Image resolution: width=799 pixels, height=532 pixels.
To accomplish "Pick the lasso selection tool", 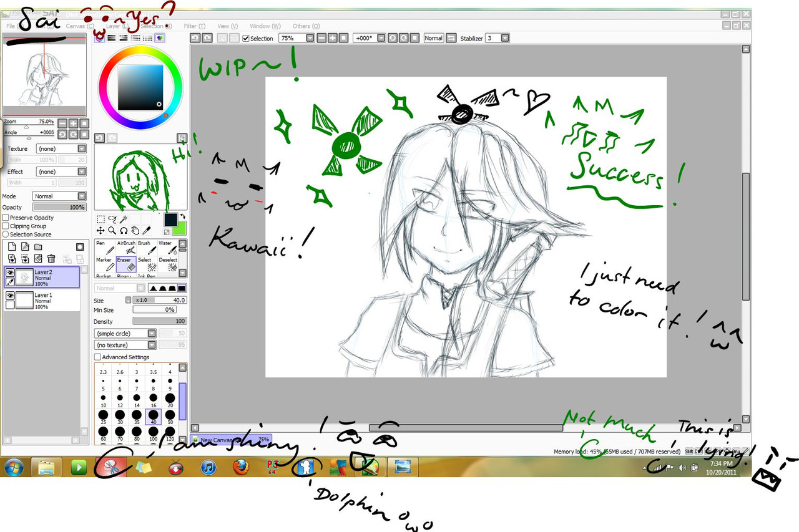I will tap(112, 219).
